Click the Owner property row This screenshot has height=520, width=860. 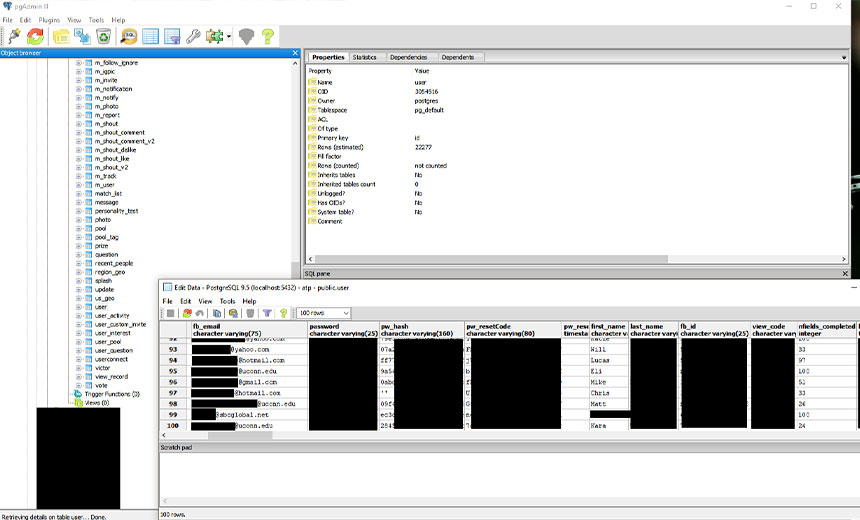(x=577, y=101)
